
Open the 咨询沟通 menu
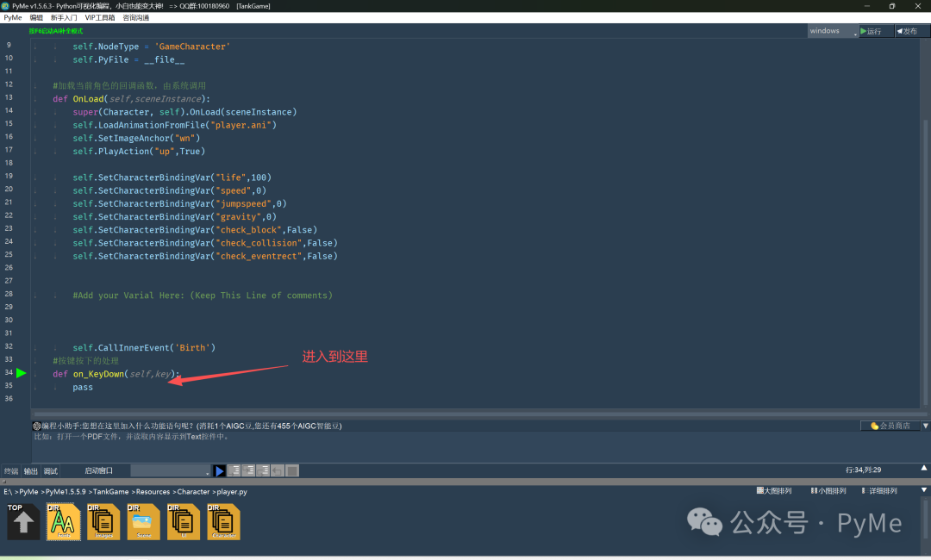136,18
